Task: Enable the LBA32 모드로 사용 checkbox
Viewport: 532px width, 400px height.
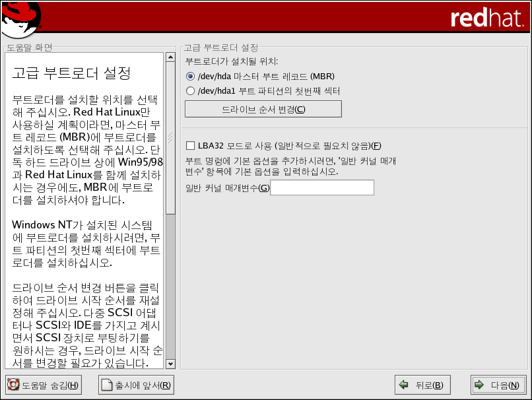Action: [x=191, y=145]
